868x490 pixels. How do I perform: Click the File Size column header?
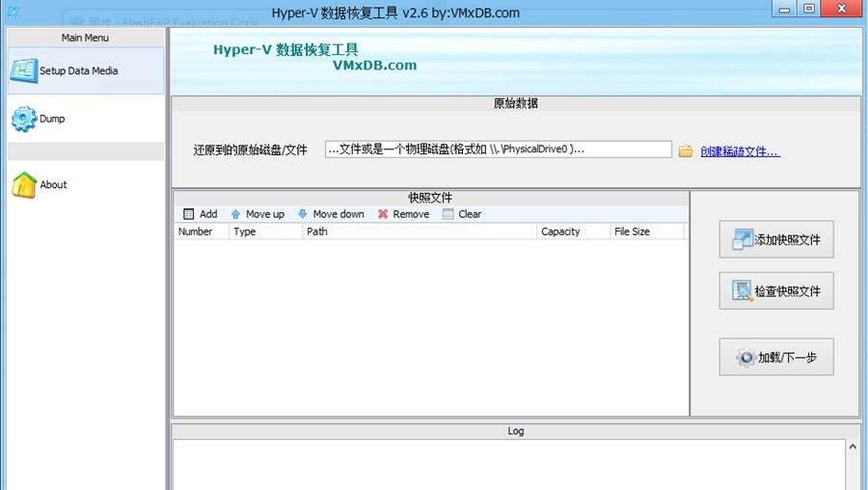[646, 231]
